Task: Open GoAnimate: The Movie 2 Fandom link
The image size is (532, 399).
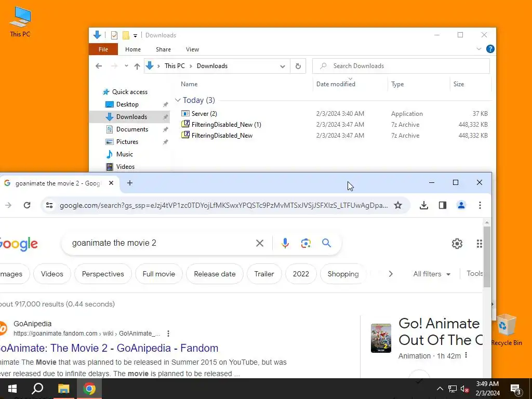Action: [x=109, y=348]
